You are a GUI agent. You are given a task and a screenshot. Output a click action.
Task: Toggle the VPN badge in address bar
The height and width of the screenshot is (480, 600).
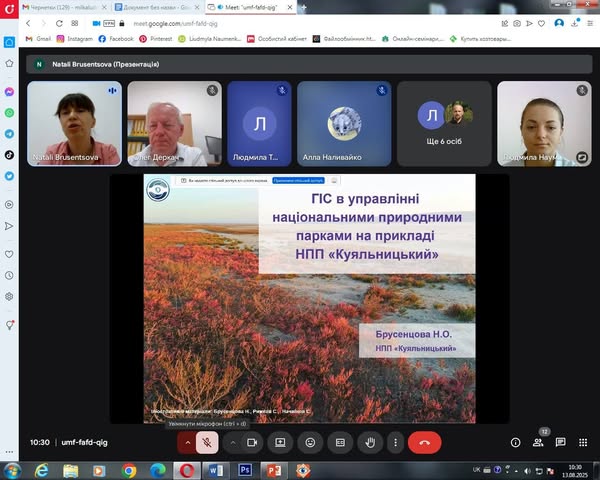click(x=109, y=23)
